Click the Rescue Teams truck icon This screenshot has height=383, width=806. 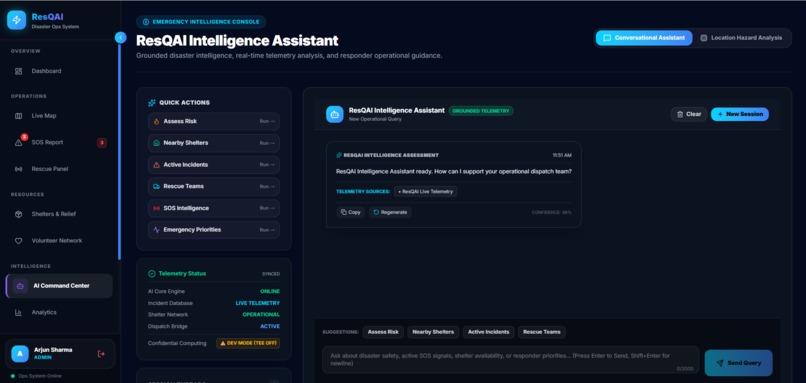pyautogui.click(x=156, y=187)
